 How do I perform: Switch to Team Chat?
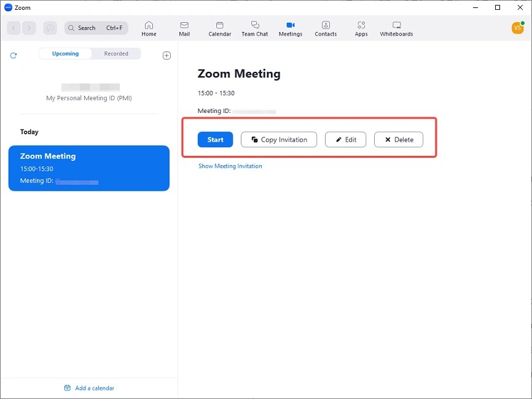(x=254, y=28)
